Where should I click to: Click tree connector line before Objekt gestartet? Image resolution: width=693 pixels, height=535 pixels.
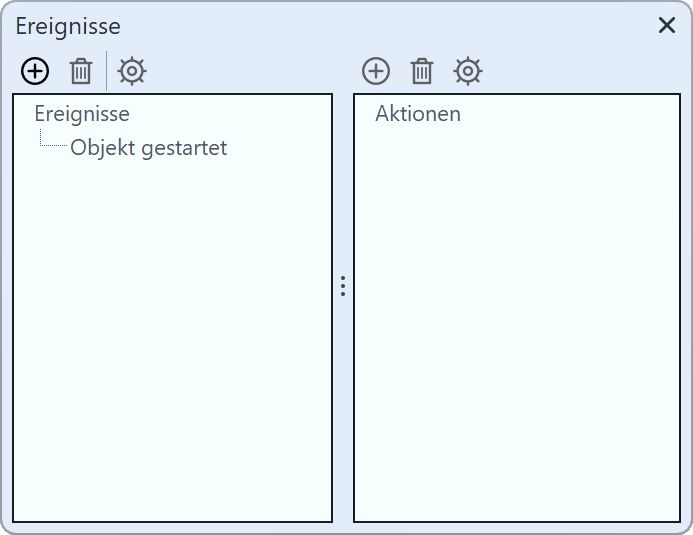click(x=52, y=146)
